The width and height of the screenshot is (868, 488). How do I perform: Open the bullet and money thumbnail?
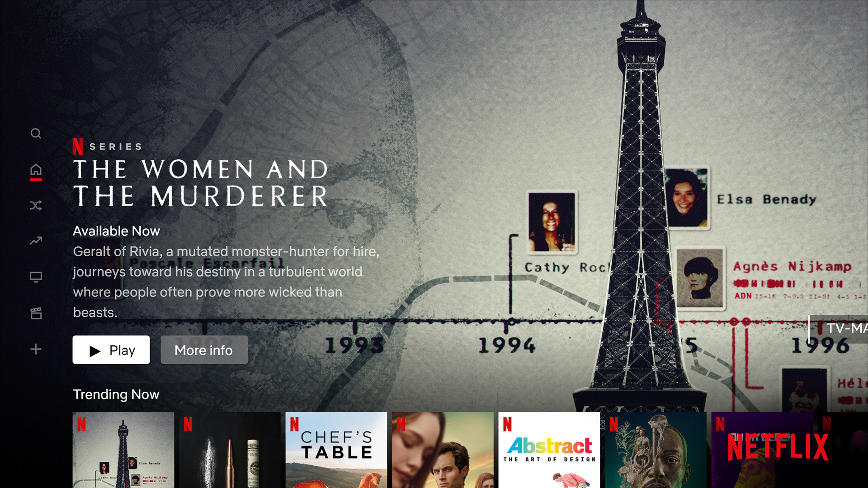coord(230,450)
